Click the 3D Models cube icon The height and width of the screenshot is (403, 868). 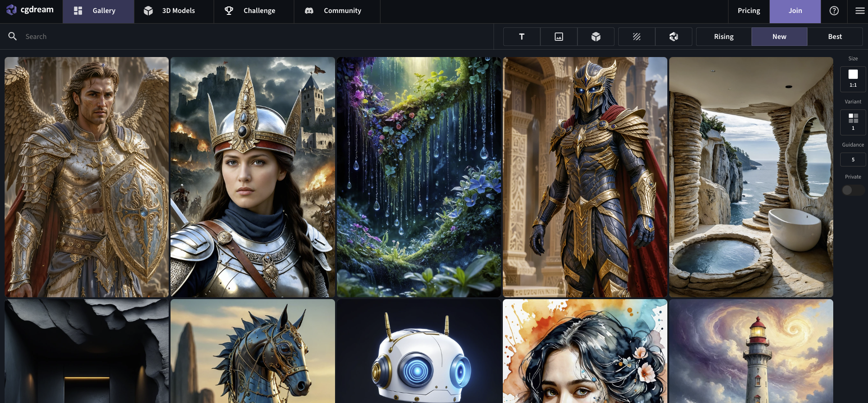click(x=148, y=11)
